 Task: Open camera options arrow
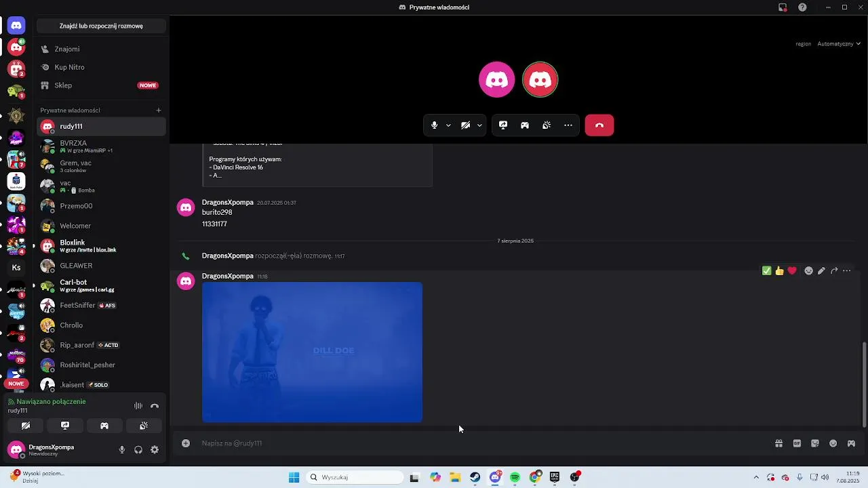(x=479, y=125)
